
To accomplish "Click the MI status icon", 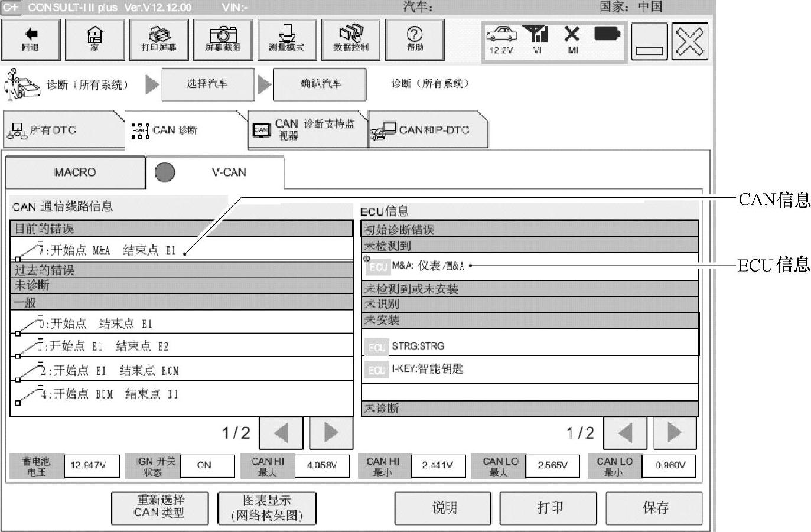I will pyautogui.click(x=572, y=40).
